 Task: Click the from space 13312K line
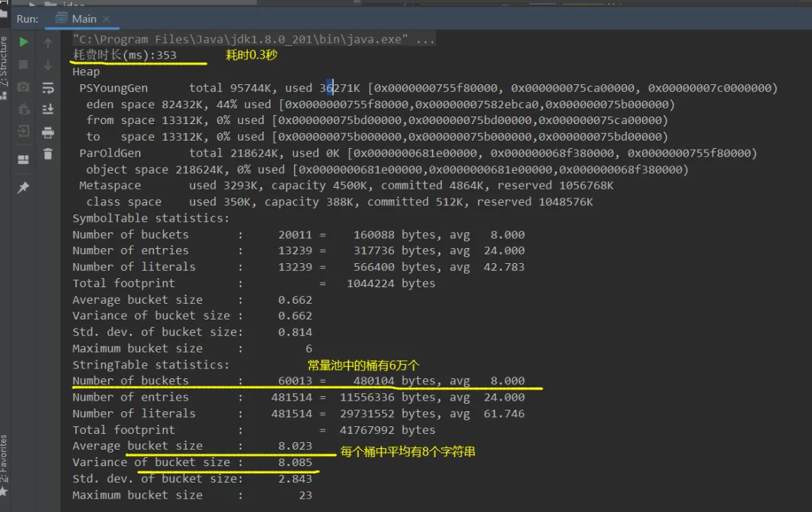[377, 120]
